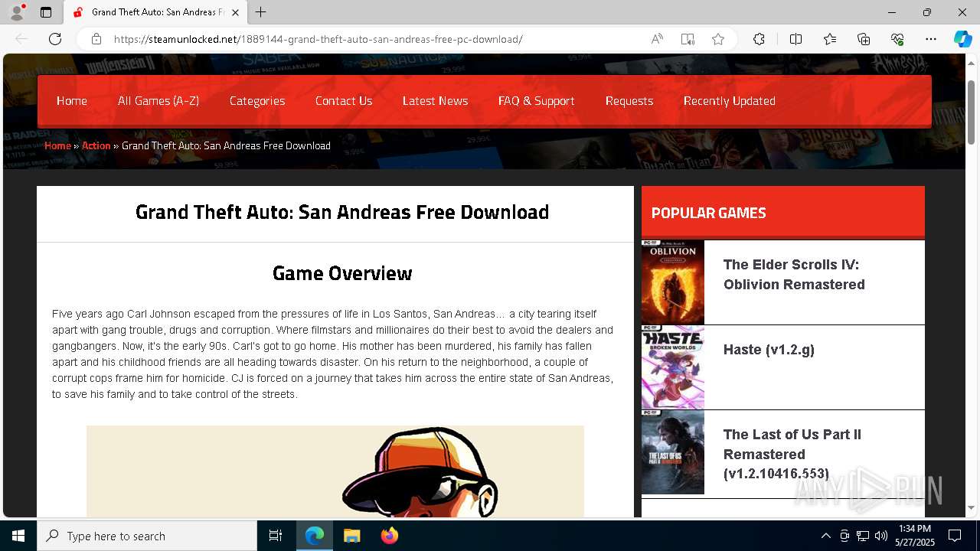980x551 pixels.
Task: Open Browser essentials icon
Action: 897,39
